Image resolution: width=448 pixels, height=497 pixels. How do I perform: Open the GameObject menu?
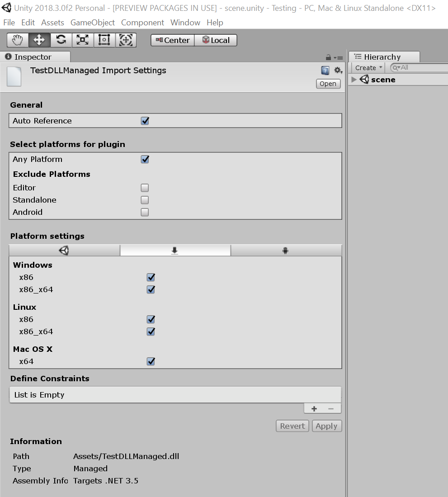click(93, 23)
